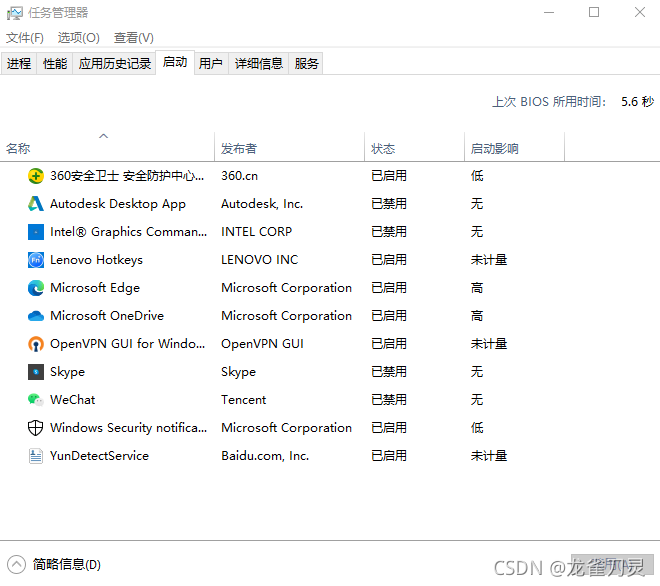Click the Autodesk Desktop App icon
660x586 pixels.
point(36,204)
